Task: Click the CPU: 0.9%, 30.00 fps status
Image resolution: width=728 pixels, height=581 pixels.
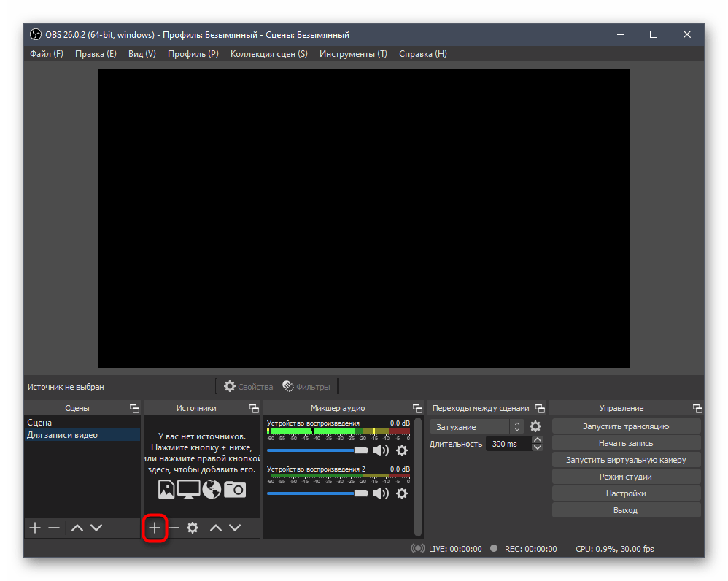Action: click(x=615, y=549)
